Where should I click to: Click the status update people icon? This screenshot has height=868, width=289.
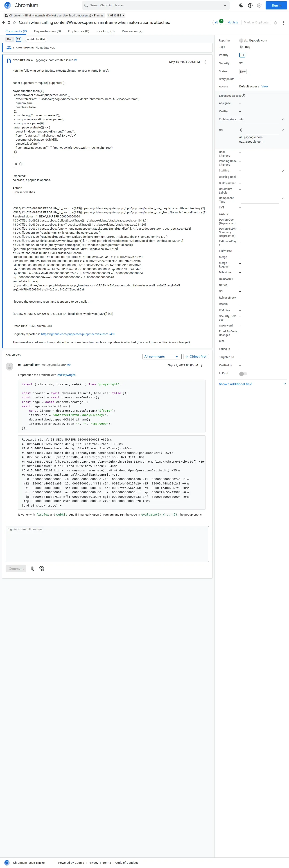point(9,48)
